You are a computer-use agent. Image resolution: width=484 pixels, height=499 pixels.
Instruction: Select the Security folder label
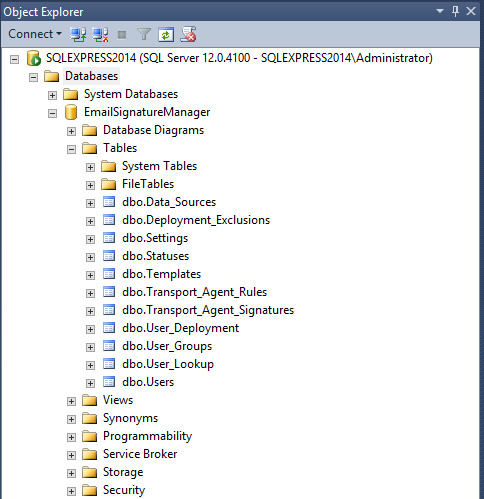[124, 490]
